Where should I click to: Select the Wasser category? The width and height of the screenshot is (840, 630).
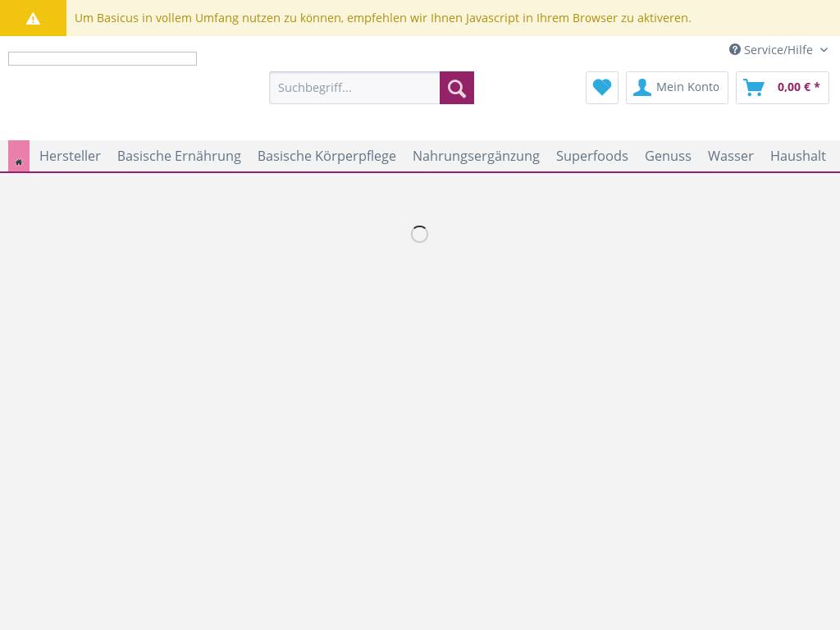tap(730, 156)
